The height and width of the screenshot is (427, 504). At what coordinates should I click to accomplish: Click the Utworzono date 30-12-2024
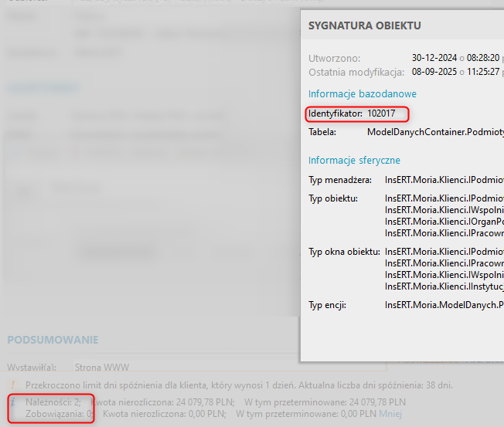click(434, 58)
